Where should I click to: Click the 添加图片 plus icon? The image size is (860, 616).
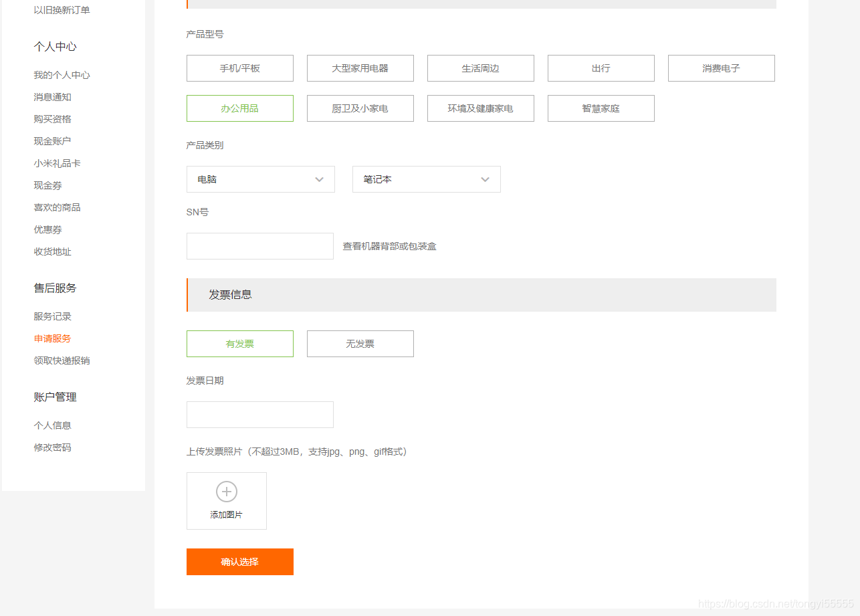point(227,491)
